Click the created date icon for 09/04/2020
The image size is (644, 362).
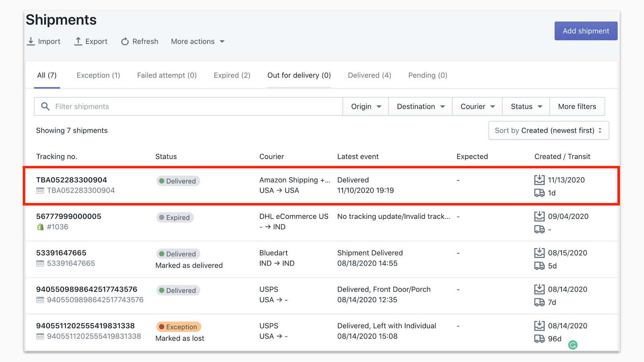tap(539, 216)
